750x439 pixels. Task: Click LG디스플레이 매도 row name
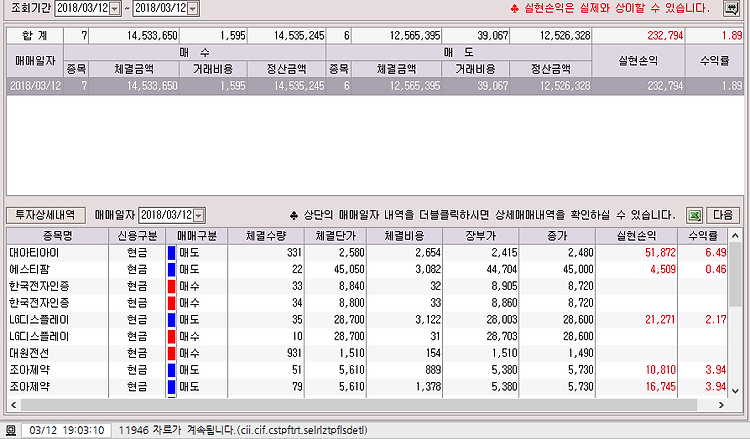39,319
